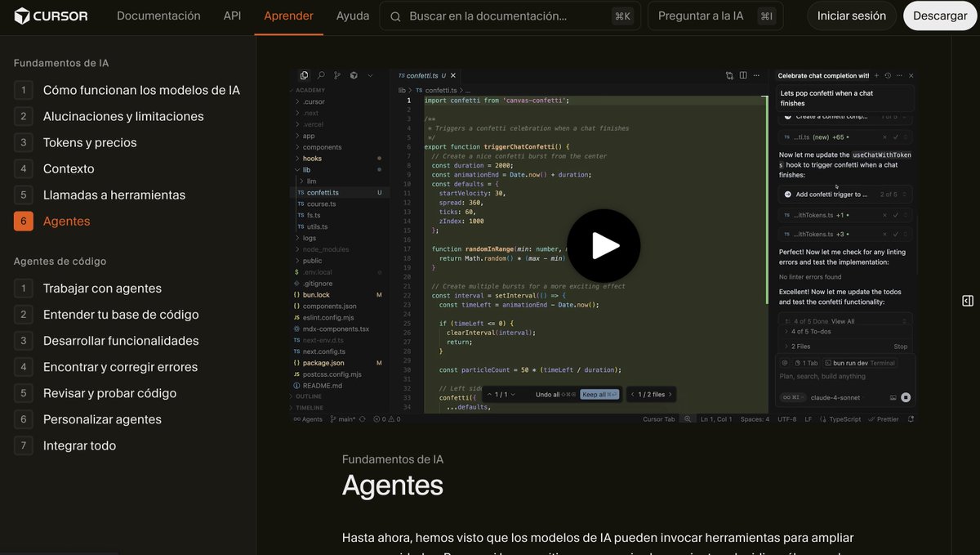Open the Documentación nav tab
Viewport: 980px width, 555px height.
[x=158, y=16]
